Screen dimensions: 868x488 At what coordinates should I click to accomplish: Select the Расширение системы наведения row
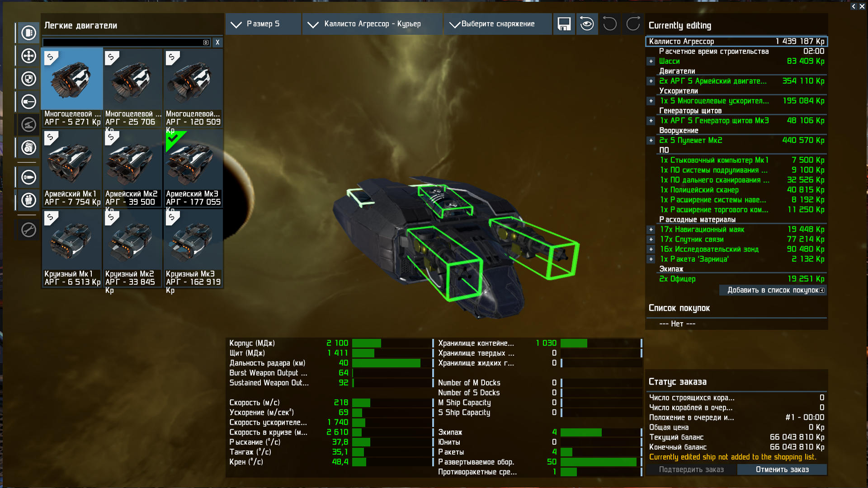(x=741, y=200)
